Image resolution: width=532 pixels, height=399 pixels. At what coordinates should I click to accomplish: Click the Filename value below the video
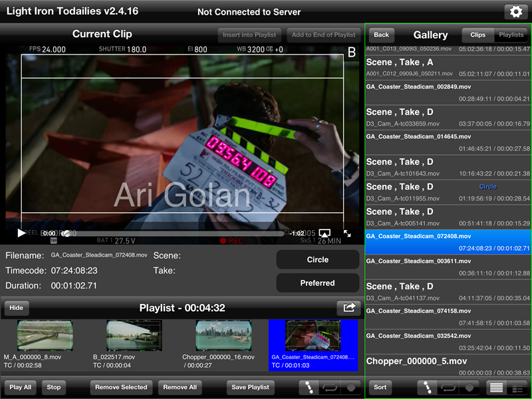99,255
